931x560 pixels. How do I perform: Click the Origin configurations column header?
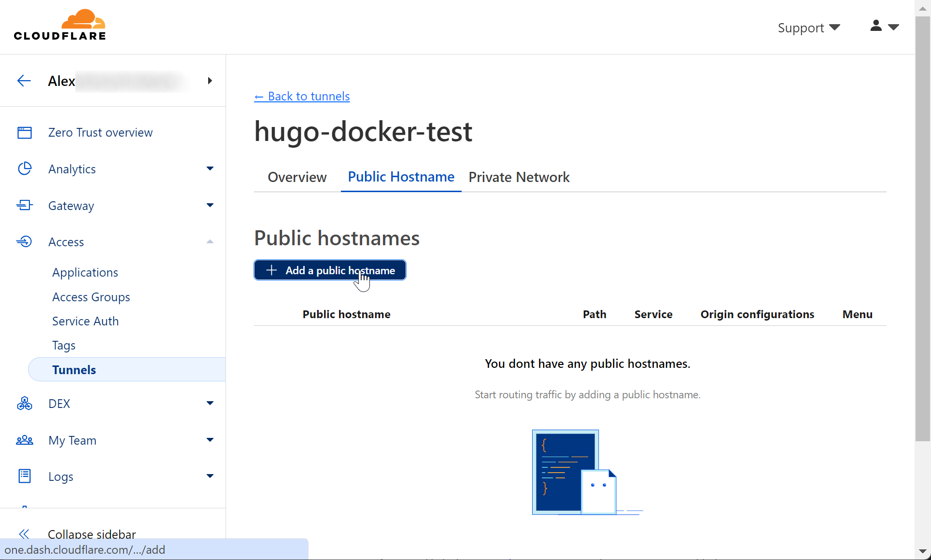pos(757,314)
